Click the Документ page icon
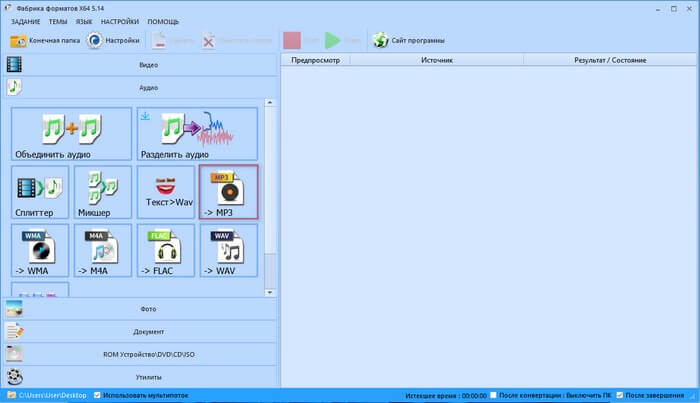 pos(14,332)
